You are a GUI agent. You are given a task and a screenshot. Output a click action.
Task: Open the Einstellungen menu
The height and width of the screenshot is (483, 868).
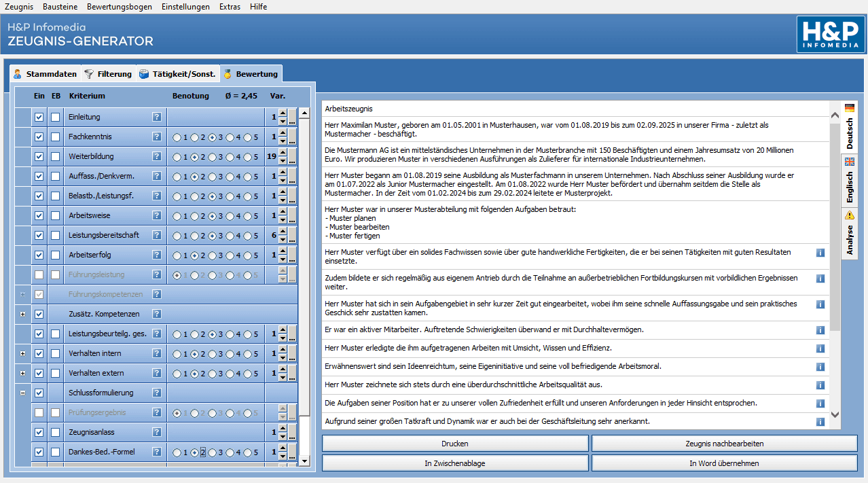(185, 6)
